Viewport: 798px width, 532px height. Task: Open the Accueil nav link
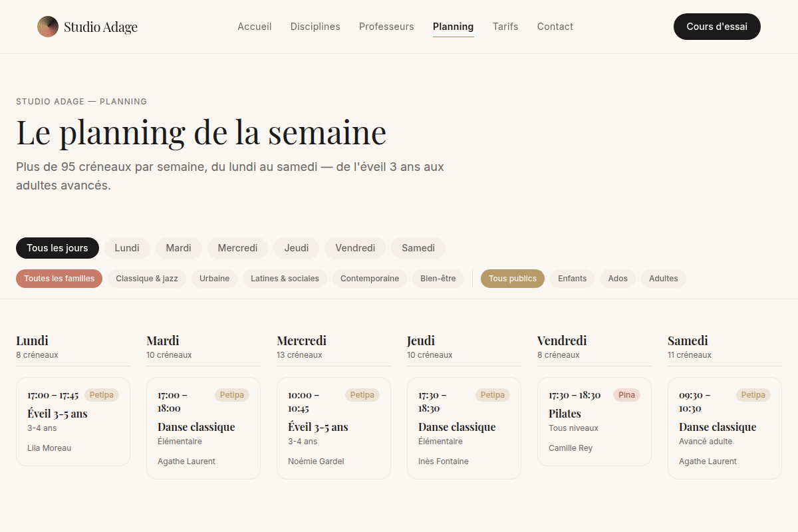coord(255,27)
